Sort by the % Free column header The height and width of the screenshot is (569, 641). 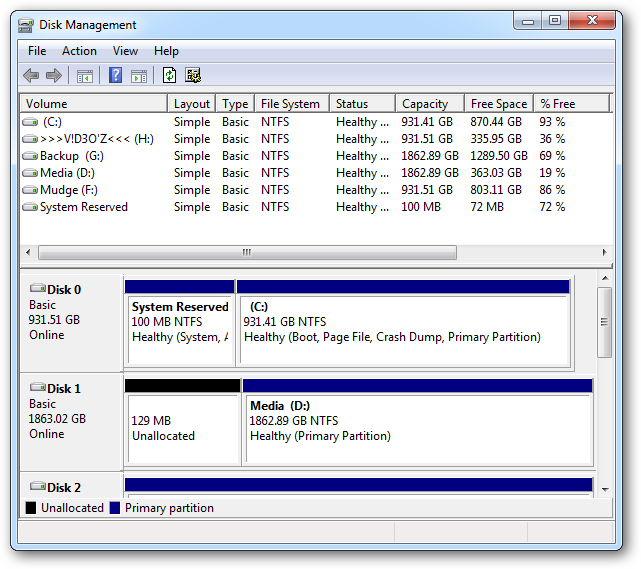(x=572, y=103)
